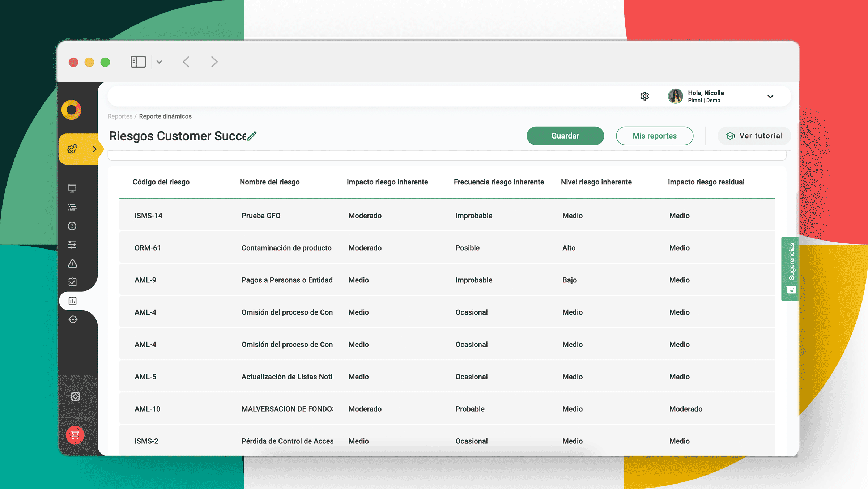Click Pagos a Personas o Entidad name
868x489 pixels.
tap(287, 280)
